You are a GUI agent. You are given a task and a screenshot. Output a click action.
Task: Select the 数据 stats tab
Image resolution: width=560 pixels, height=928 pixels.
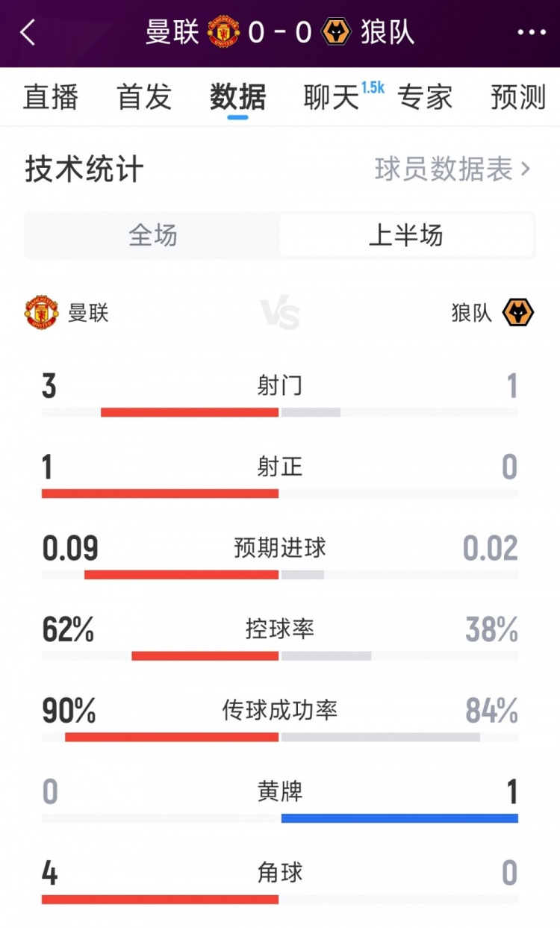click(x=238, y=98)
